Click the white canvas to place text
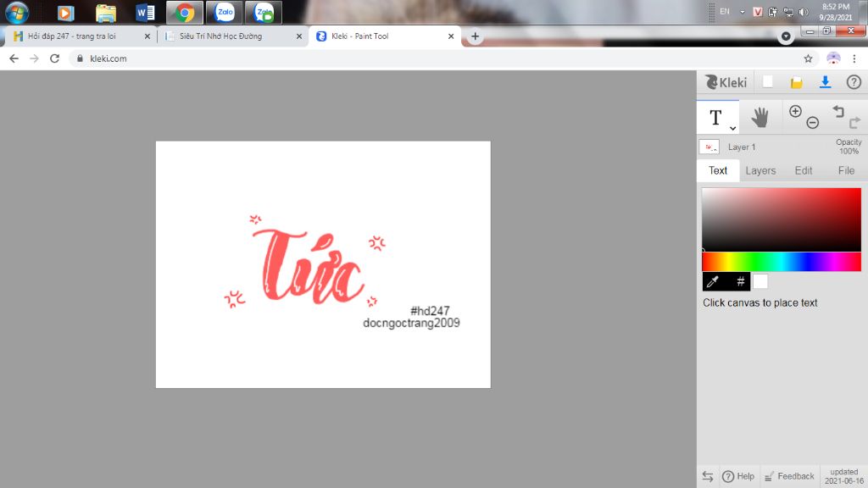This screenshot has width=868, height=488. pyautogui.click(x=323, y=264)
